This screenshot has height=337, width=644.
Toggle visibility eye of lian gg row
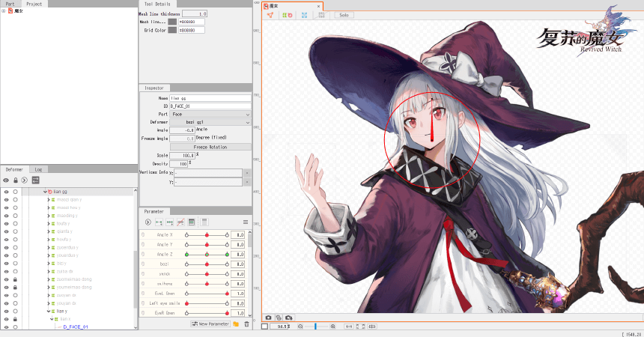click(x=6, y=192)
